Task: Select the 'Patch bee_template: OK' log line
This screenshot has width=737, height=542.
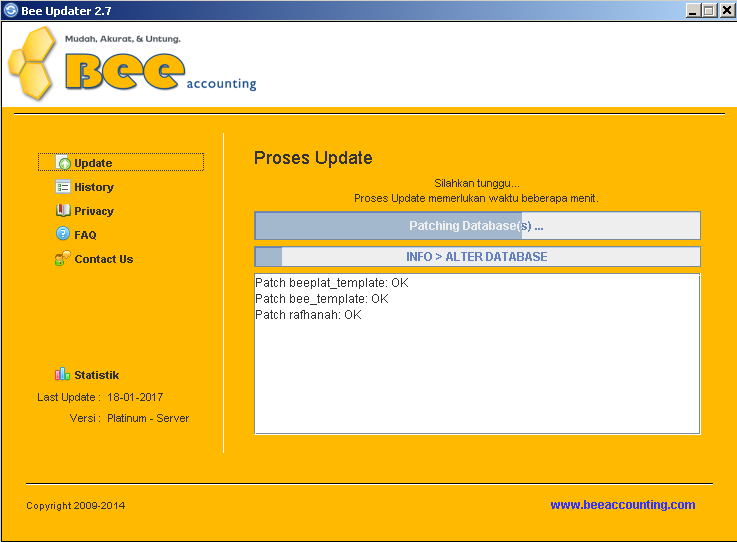Action: tap(322, 299)
